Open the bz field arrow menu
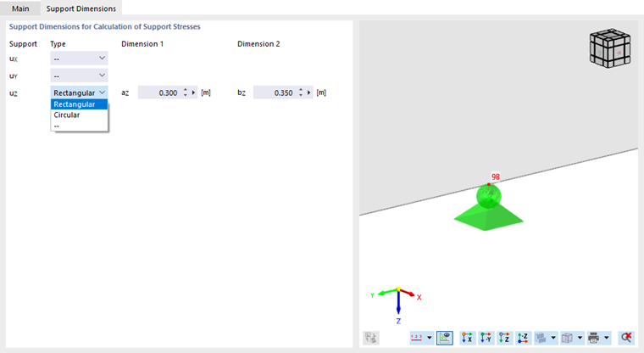The width and height of the screenshot is (644, 353). pyautogui.click(x=308, y=92)
